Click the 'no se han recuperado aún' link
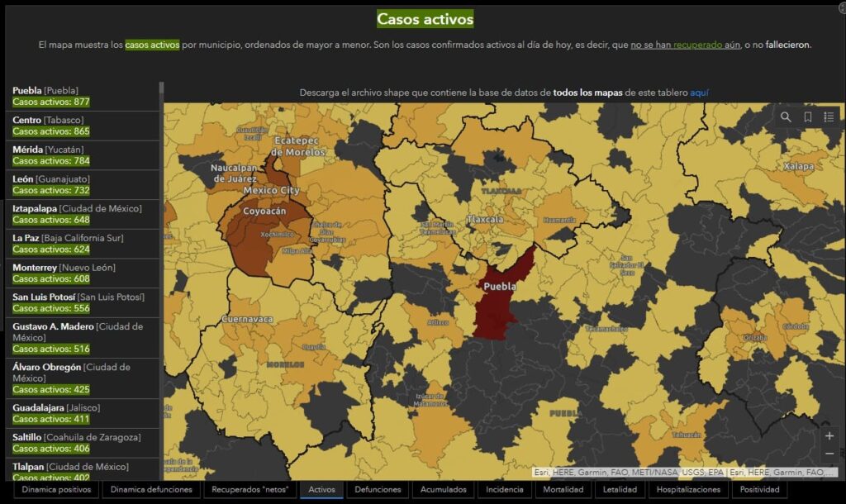Viewport: 846px width, 504px height. point(685,45)
